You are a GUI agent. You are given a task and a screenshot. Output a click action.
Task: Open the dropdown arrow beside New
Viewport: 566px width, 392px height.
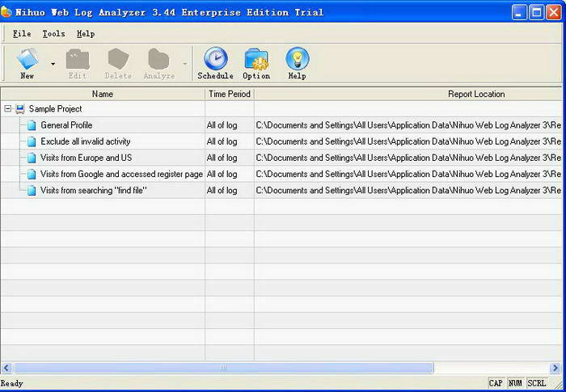point(53,63)
